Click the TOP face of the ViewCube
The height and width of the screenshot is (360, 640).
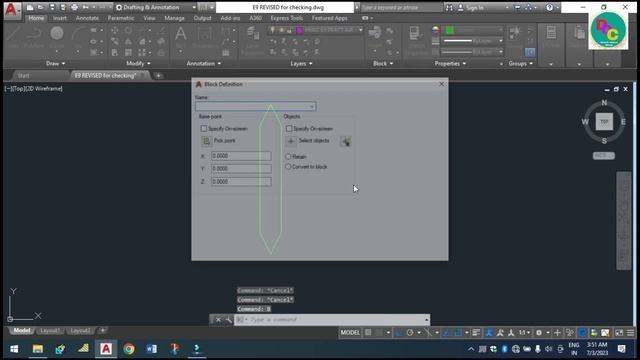pos(604,122)
